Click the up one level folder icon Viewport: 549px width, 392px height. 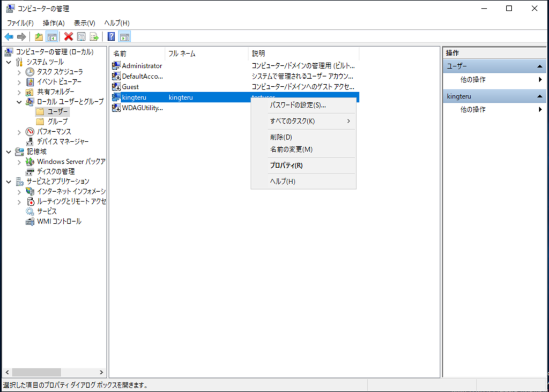(x=39, y=36)
